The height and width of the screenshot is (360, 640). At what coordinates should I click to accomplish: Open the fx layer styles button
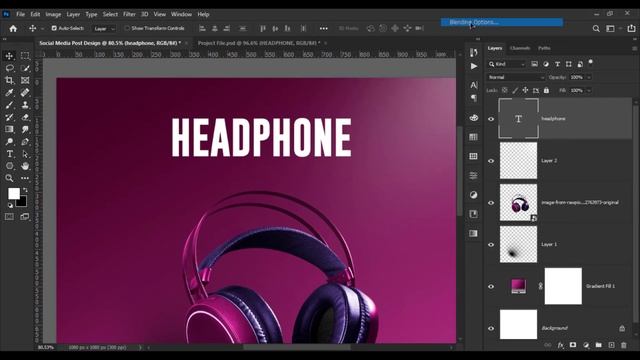pos(560,345)
